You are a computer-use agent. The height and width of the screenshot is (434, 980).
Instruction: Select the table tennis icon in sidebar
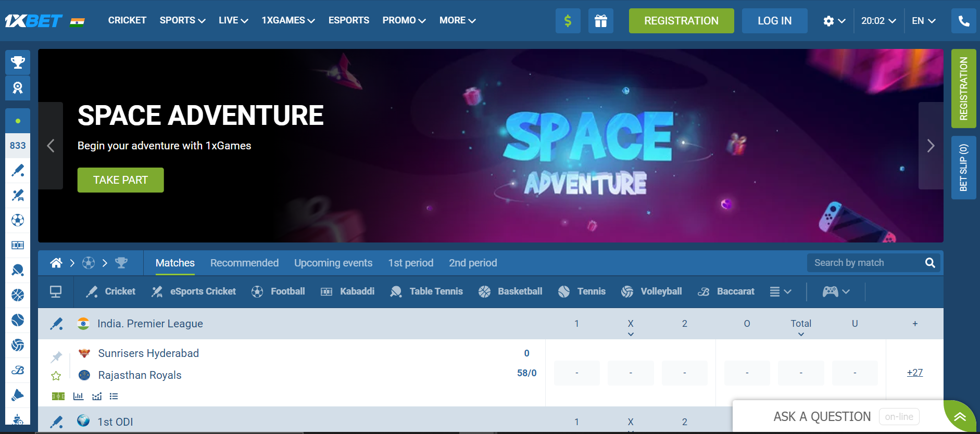tap(18, 270)
